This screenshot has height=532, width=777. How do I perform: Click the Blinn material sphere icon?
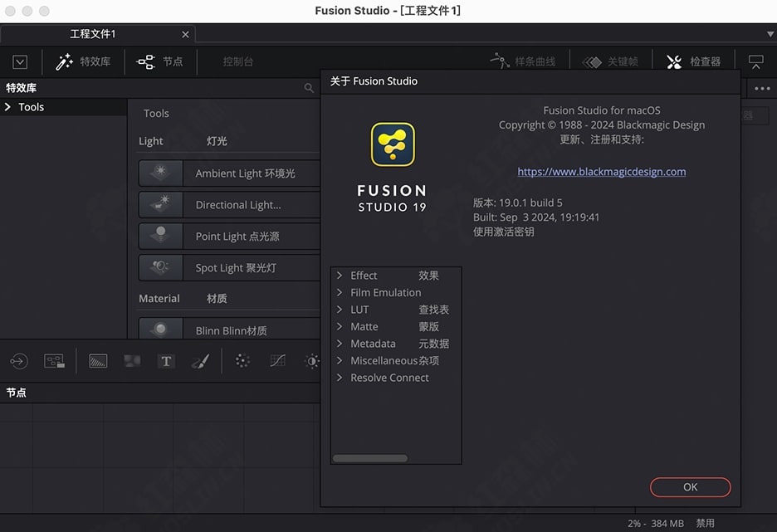pyautogui.click(x=160, y=329)
